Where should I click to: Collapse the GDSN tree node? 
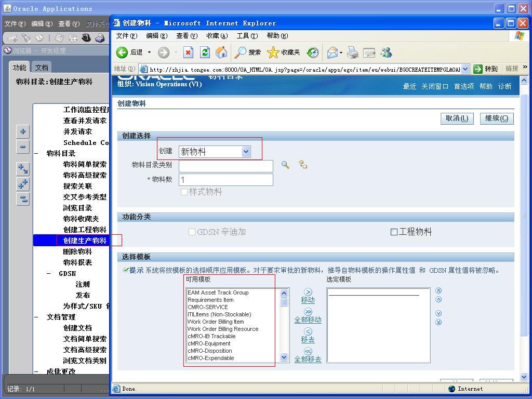(x=48, y=273)
